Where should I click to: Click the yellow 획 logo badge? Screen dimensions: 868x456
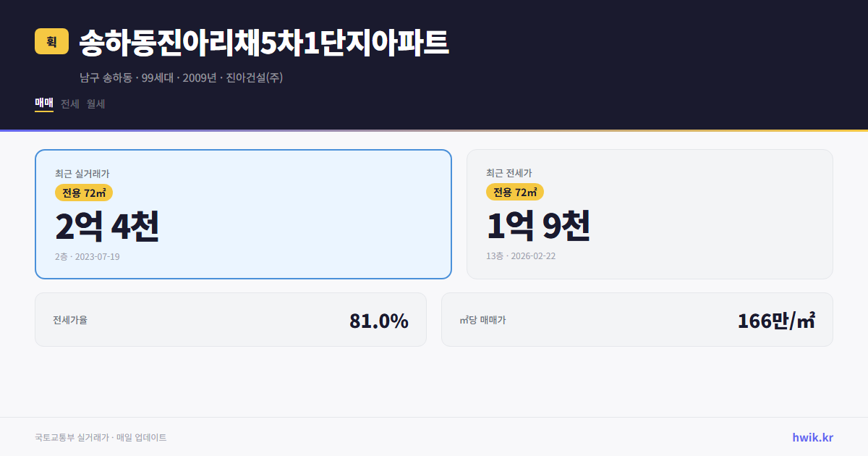tap(49, 42)
